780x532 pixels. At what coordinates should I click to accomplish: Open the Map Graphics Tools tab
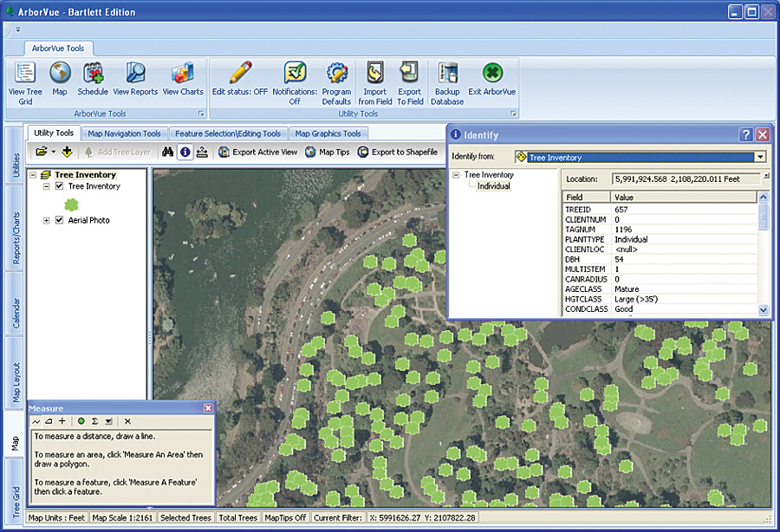[328, 133]
